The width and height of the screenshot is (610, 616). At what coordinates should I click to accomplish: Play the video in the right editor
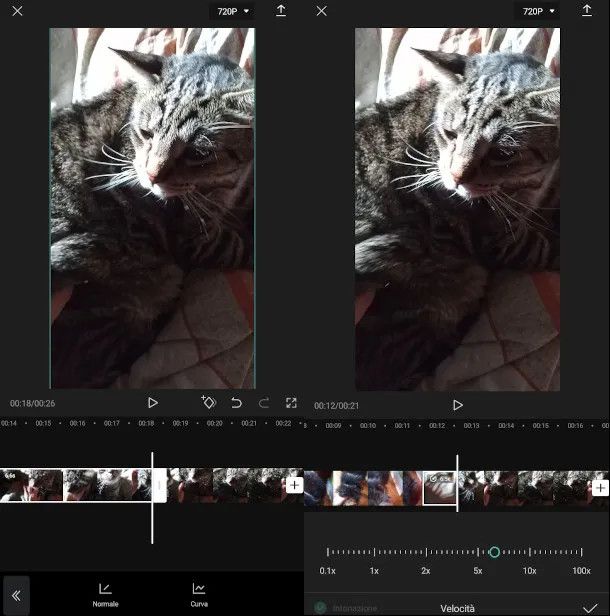pyautogui.click(x=458, y=405)
